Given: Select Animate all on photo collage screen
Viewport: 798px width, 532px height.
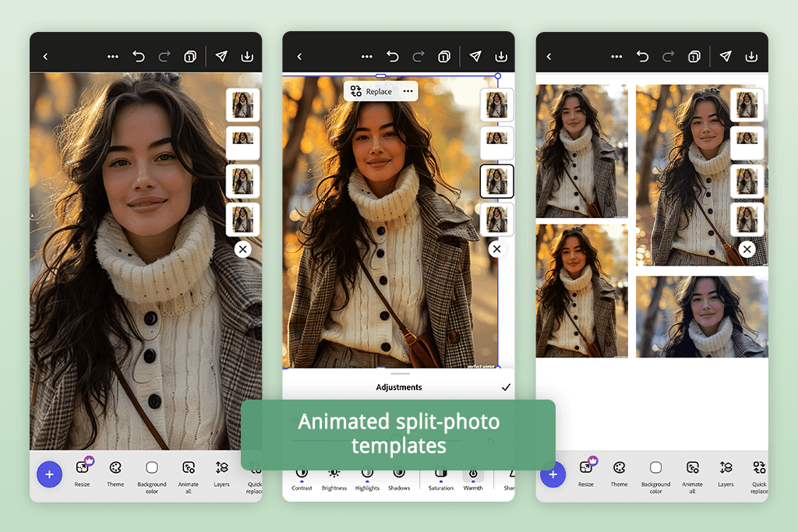Looking at the screenshot, I should tap(692, 477).
